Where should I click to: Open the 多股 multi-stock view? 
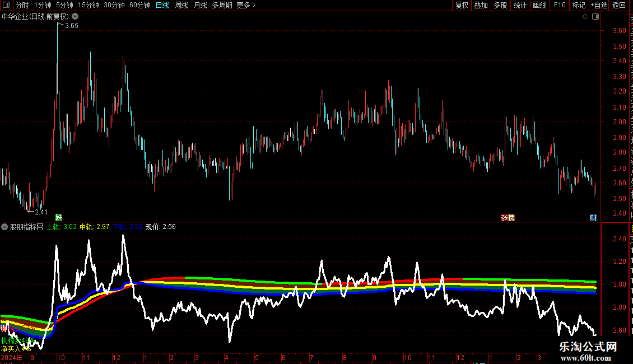500,5
